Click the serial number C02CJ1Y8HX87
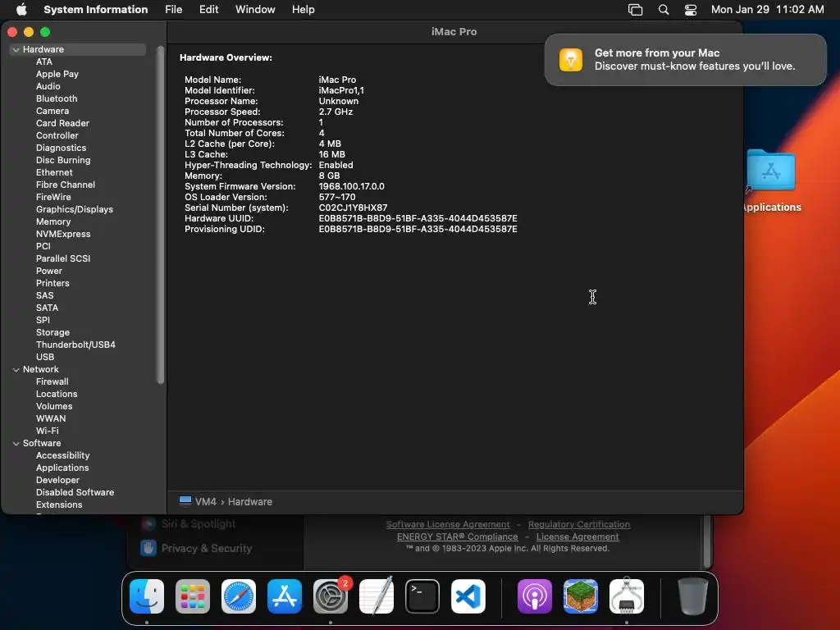The height and width of the screenshot is (630, 840). 353,208
